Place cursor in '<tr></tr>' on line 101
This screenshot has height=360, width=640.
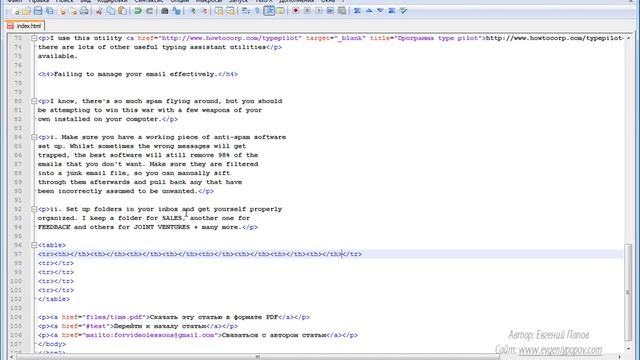click(x=56, y=290)
